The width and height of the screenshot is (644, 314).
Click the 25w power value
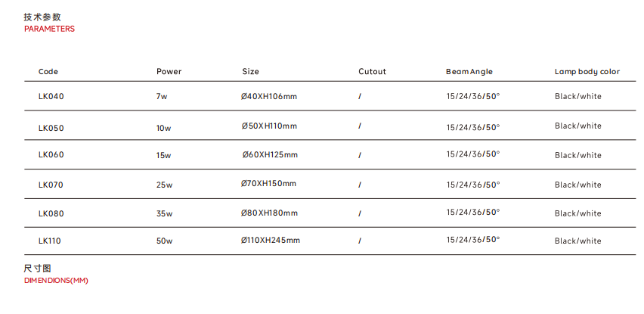point(164,185)
